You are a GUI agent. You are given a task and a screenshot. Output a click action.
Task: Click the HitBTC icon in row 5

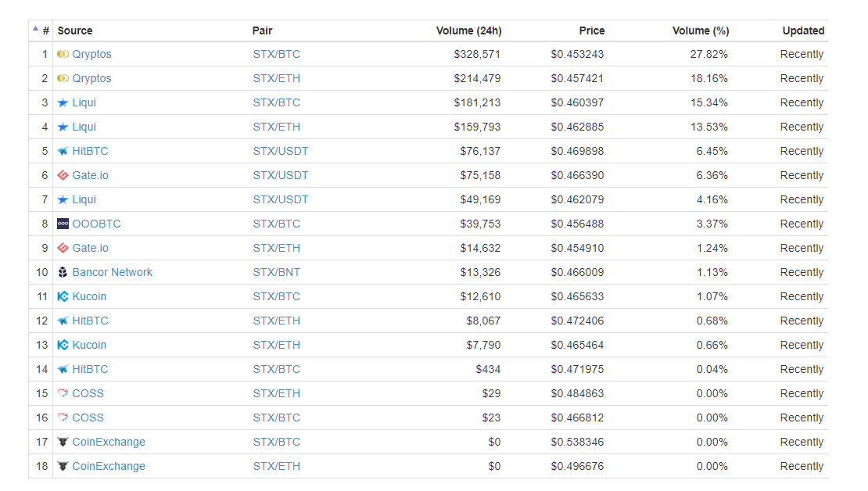(63, 151)
